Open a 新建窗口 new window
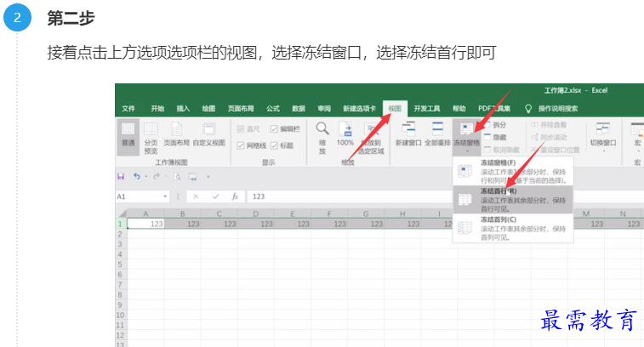644x347 pixels. tap(408, 134)
